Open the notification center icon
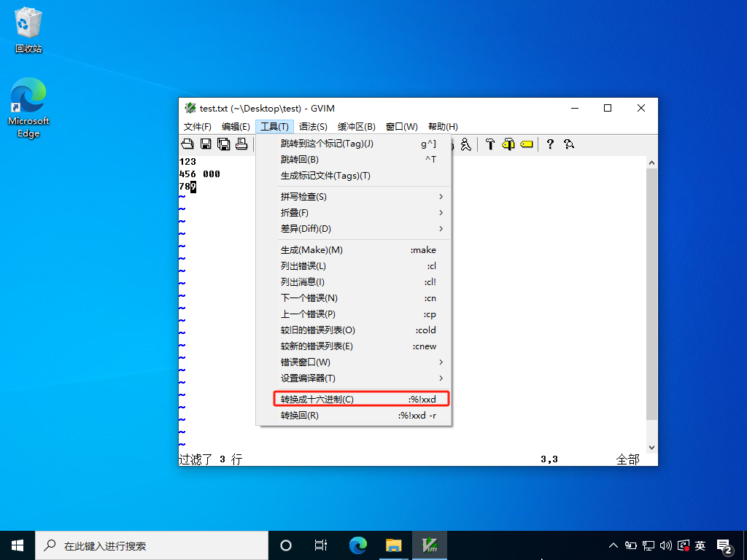 724,546
